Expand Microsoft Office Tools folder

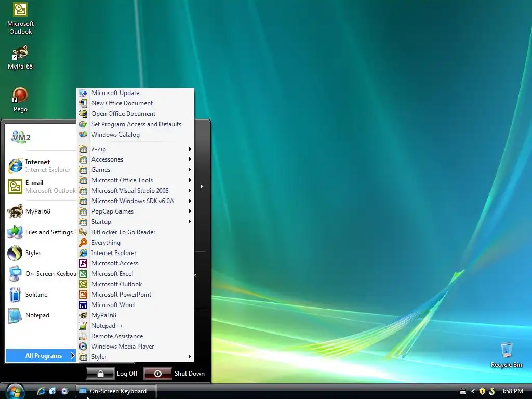click(x=136, y=180)
